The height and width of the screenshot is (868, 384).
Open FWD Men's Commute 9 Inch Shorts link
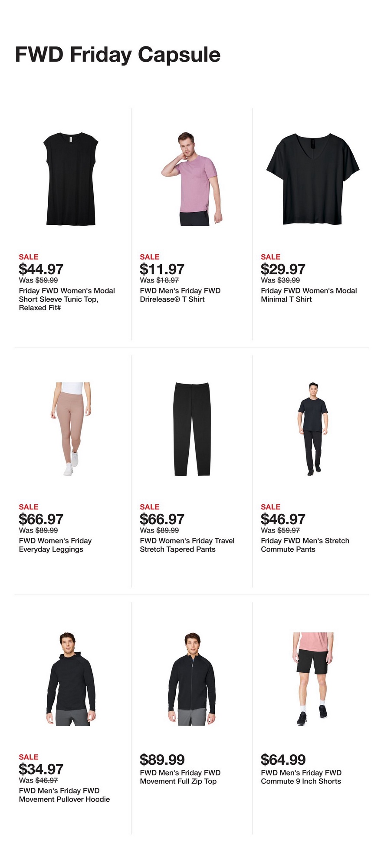[301, 777]
